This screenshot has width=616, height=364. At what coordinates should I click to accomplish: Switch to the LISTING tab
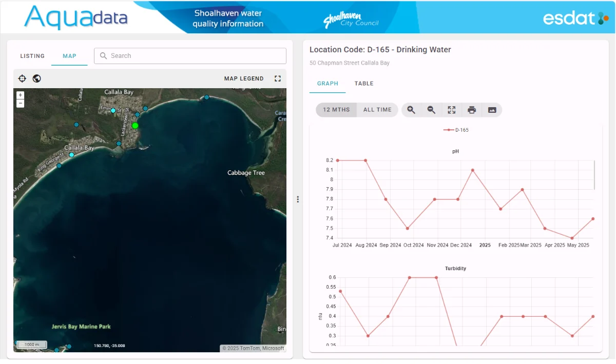32,56
